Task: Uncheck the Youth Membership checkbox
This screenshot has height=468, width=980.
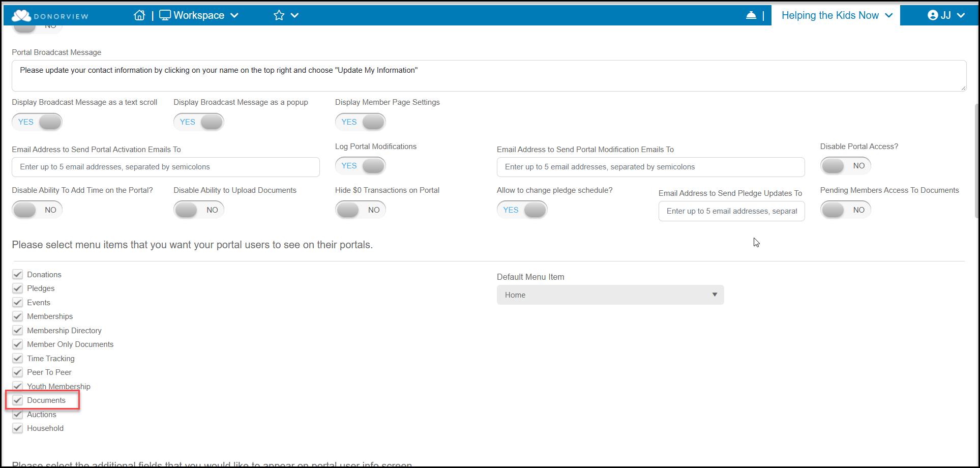Action: point(18,387)
